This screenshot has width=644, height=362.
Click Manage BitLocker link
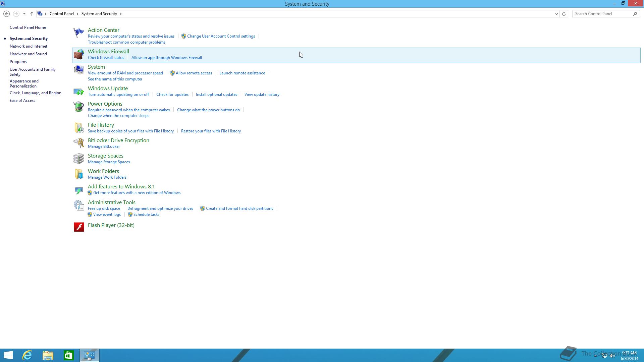(104, 146)
